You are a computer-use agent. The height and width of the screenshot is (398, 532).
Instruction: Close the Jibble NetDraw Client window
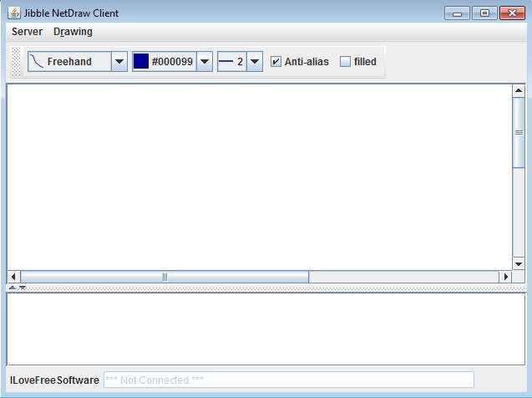[x=512, y=13]
